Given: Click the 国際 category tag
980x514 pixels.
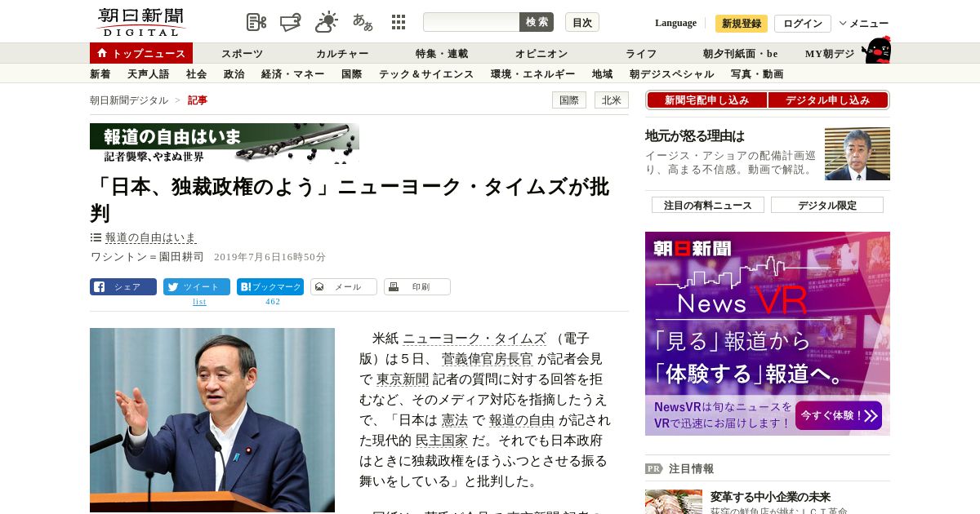Looking at the screenshot, I should click(569, 100).
